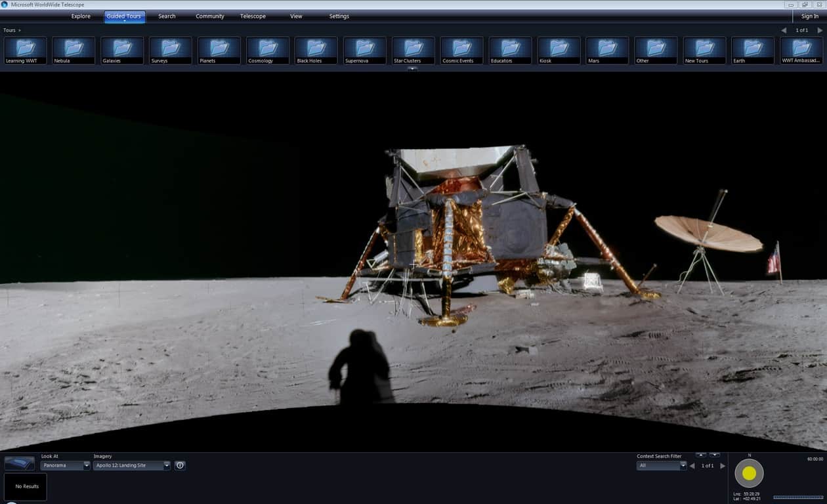Open the Mars tours folder

[608, 51]
